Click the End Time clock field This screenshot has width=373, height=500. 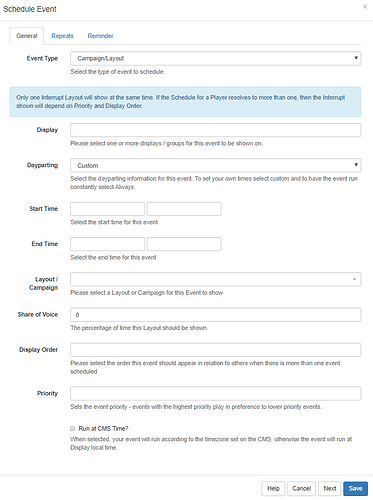(184, 244)
